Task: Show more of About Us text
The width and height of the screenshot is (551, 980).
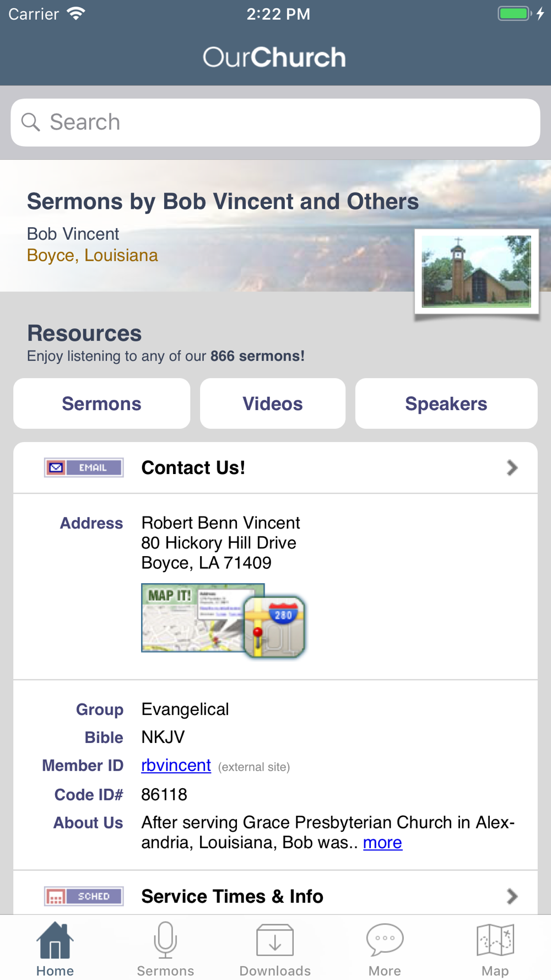Action: pyautogui.click(x=382, y=842)
